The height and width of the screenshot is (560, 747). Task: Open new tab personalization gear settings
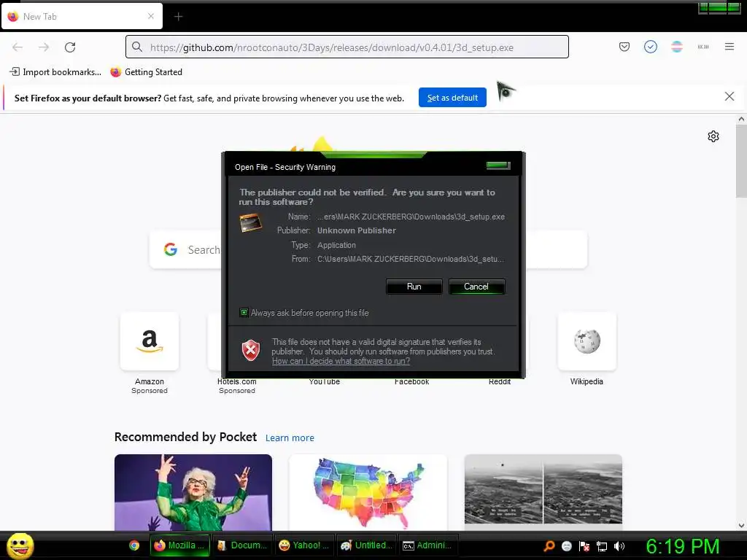713,136
